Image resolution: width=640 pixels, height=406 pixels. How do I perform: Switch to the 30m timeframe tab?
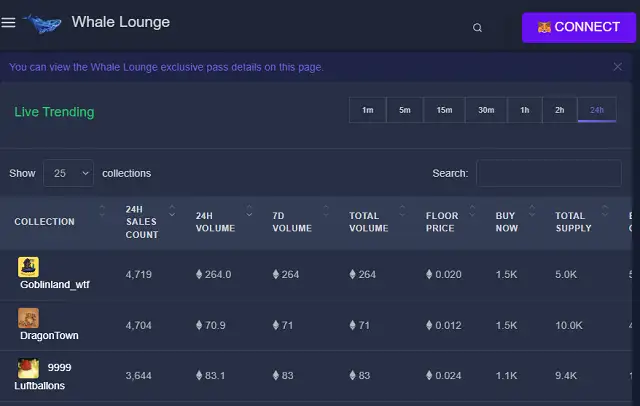[x=486, y=110]
